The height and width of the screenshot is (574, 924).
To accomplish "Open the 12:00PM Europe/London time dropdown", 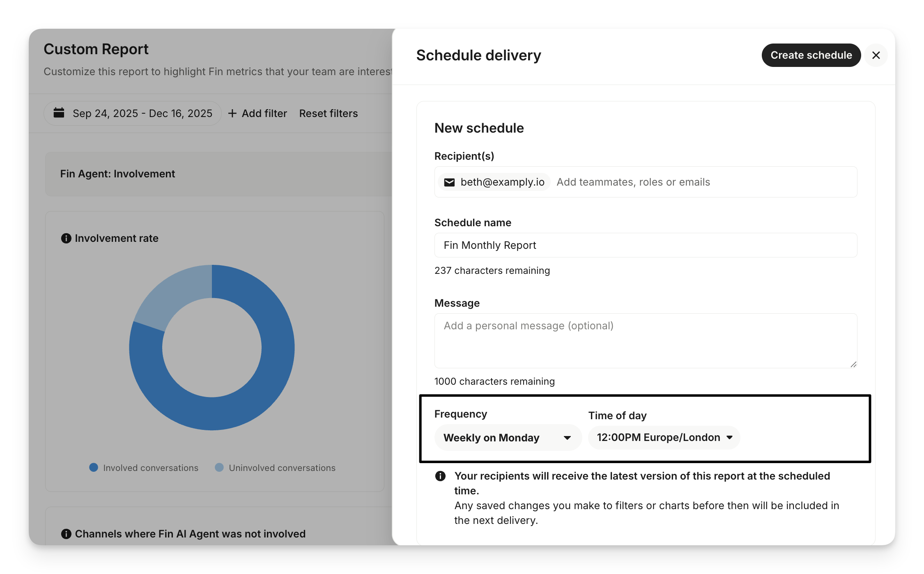I will tap(664, 438).
